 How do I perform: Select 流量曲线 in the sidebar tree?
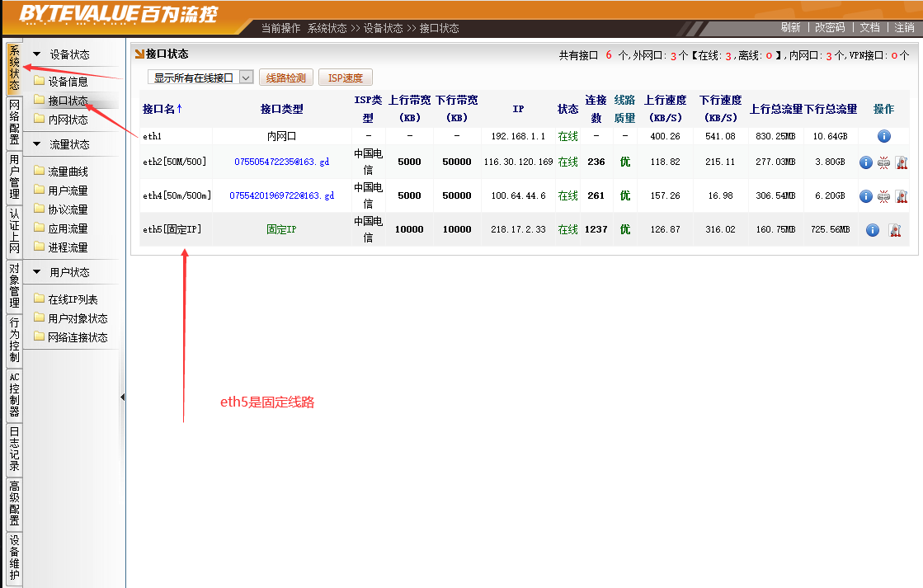click(68, 172)
